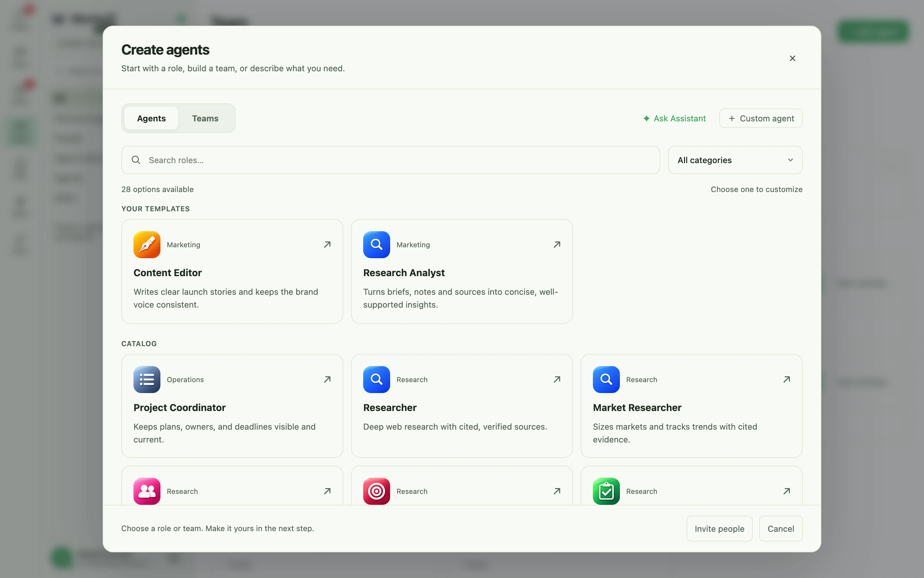This screenshot has width=924, height=578.
Task: Select the Researcher title
Action: (x=390, y=407)
